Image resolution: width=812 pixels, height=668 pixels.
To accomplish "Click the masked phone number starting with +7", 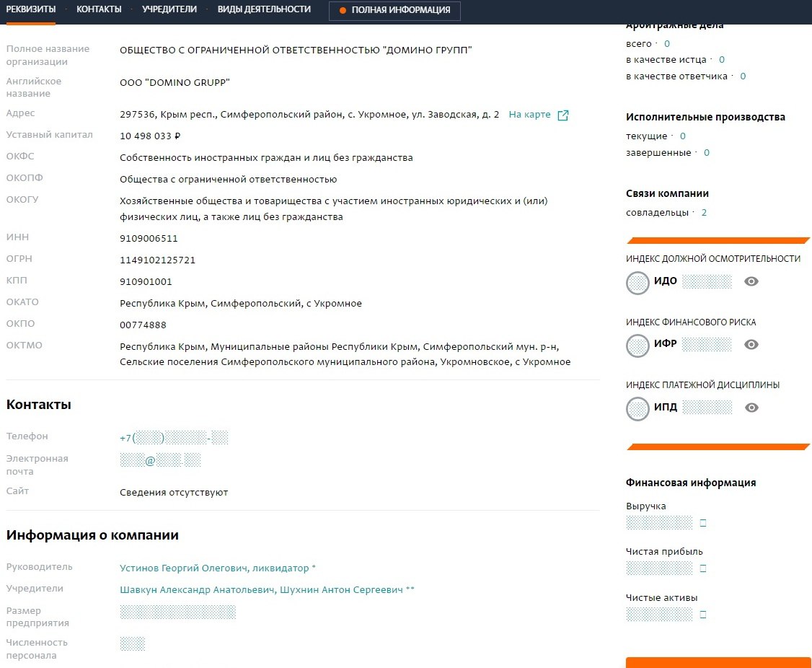I will pos(174,438).
